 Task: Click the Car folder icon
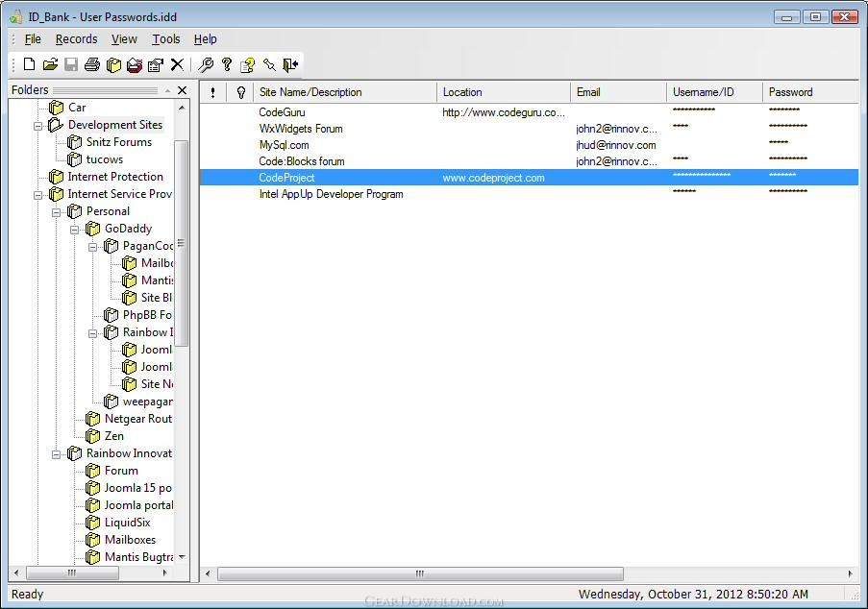coord(56,108)
